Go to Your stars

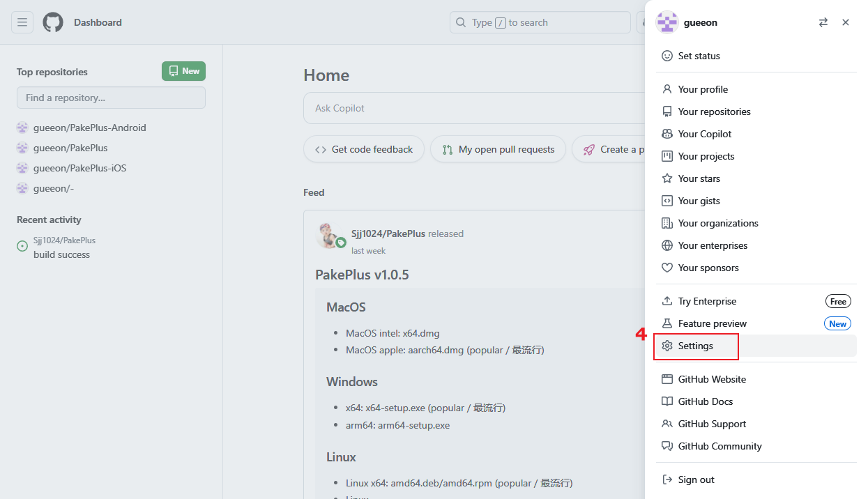(x=699, y=178)
